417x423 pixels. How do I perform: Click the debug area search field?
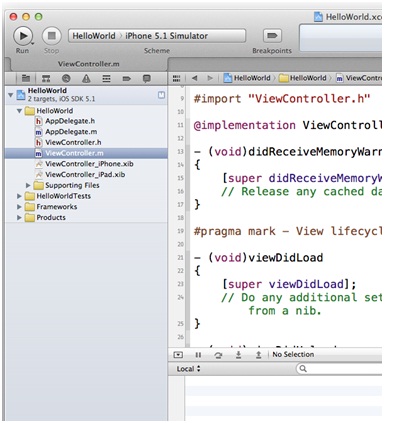click(x=339, y=369)
